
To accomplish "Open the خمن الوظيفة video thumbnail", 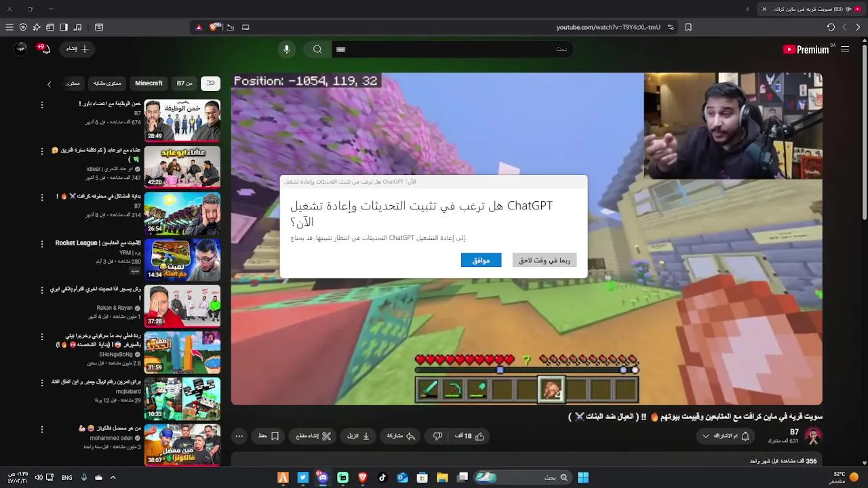I will coord(182,121).
